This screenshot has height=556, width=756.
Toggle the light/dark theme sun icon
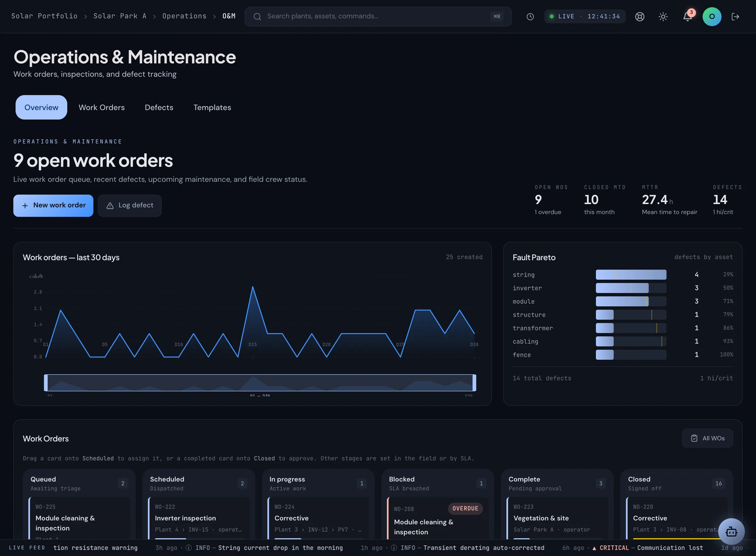click(x=663, y=16)
